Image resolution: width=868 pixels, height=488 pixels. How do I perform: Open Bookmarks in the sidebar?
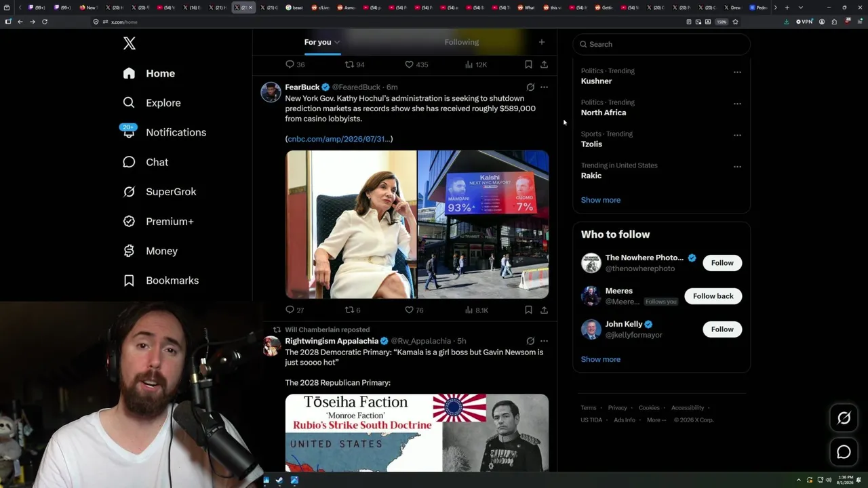point(161,281)
